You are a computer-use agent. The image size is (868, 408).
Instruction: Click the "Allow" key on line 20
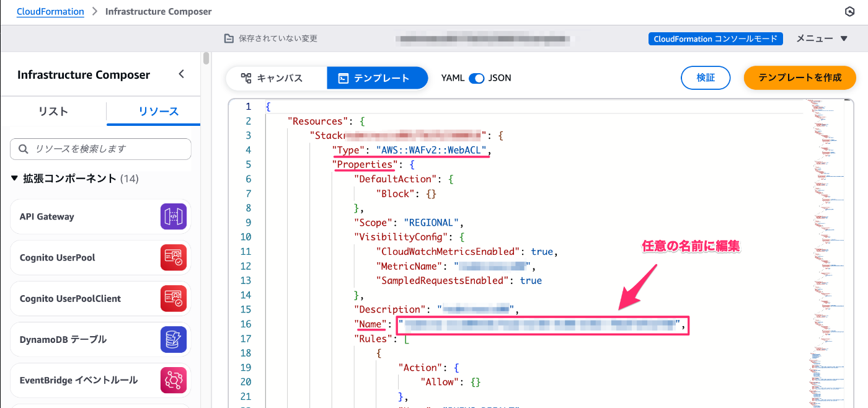[x=441, y=382]
